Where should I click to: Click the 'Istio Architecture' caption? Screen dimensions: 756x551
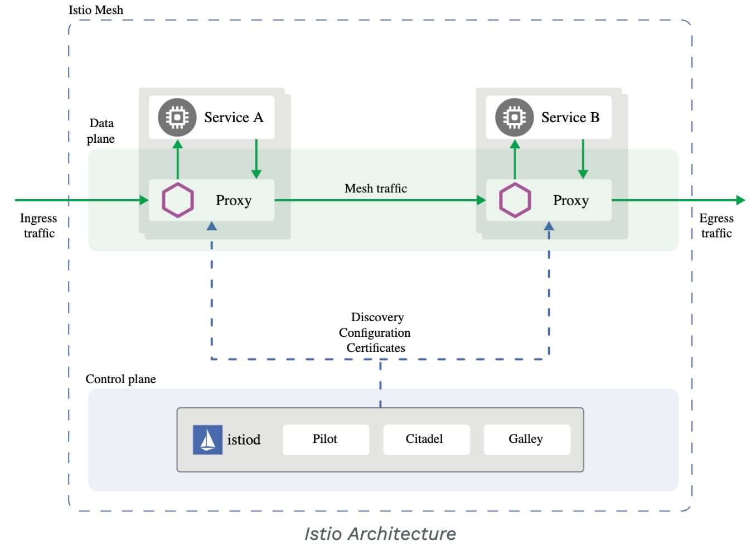coord(380,534)
